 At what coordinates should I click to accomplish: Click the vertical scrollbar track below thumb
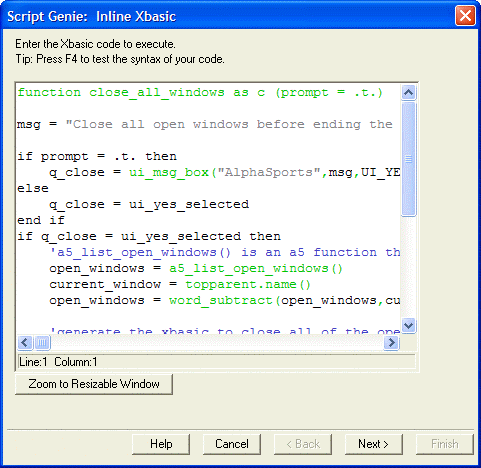(409, 267)
